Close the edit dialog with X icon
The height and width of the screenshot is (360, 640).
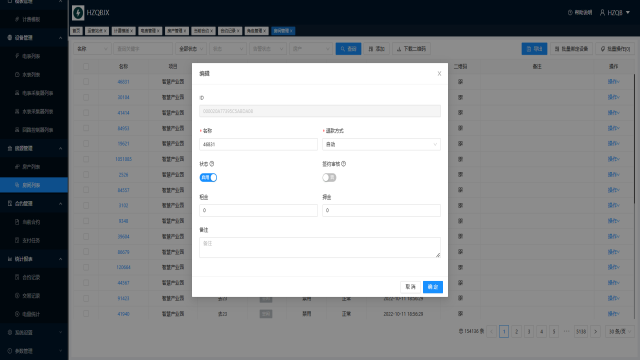[439, 73]
